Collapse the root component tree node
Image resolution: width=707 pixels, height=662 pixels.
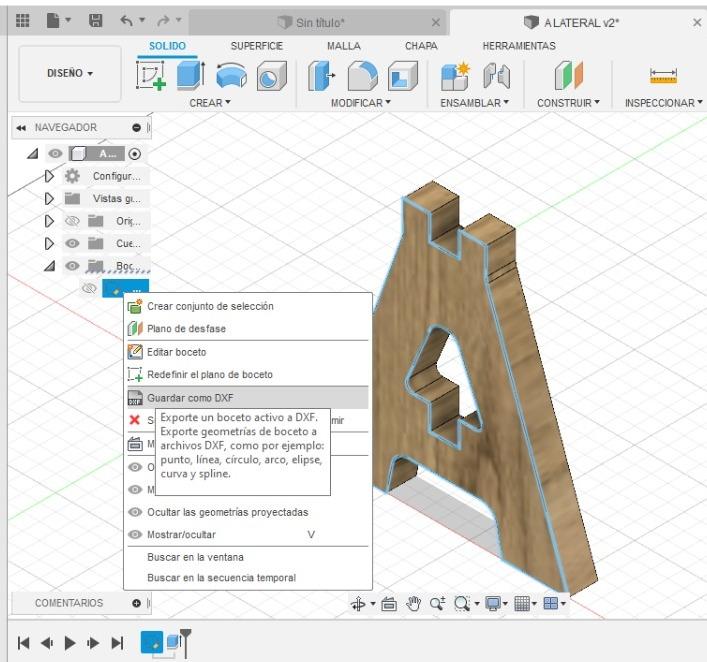[x=32, y=154]
